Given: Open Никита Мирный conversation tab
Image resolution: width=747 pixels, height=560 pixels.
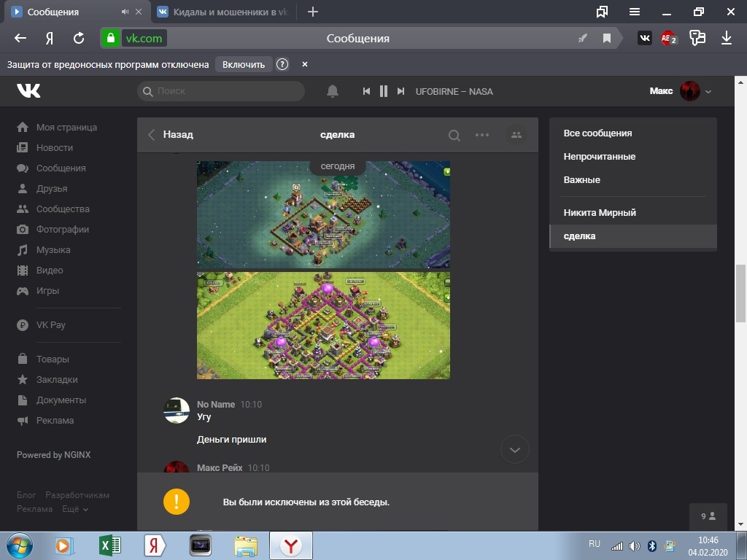Looking at the screenshot, I should pyautogui.click(x=600, y=213).
